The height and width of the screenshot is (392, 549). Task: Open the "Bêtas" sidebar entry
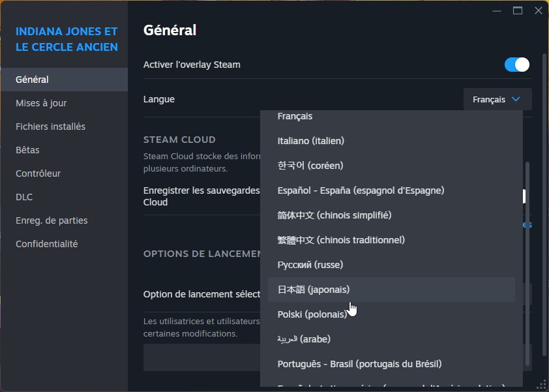click(27, 149)
